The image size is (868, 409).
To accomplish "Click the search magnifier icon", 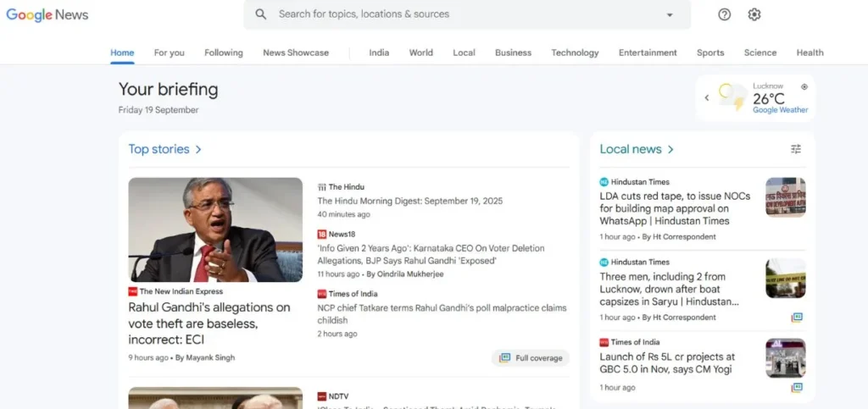I will coord(261,14).
